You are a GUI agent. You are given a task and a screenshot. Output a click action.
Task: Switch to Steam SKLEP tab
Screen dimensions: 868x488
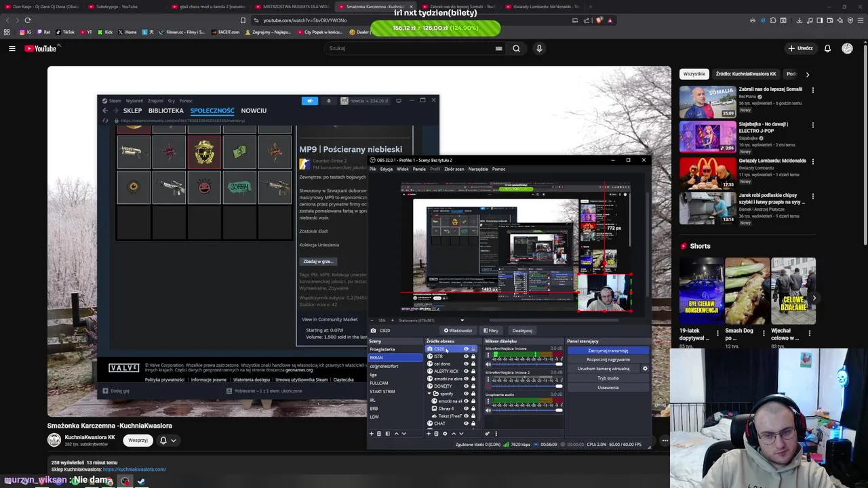click(132, 110)
